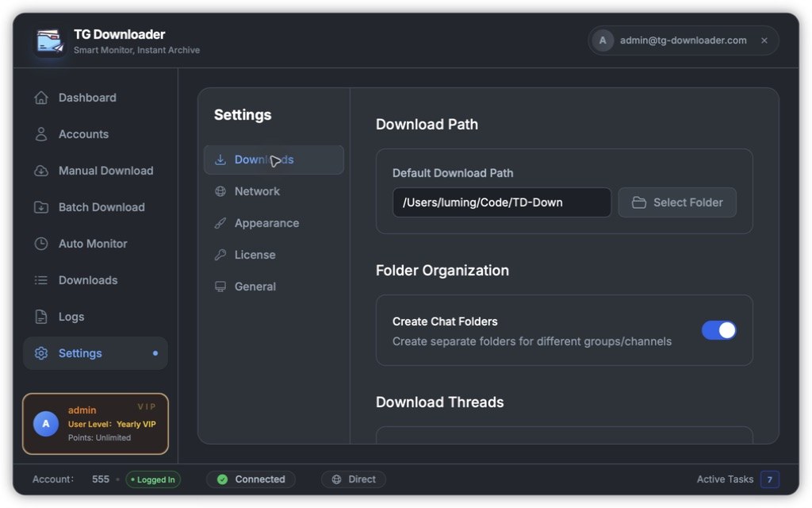Switch to the Appearance settings tab
This screenshot has width=812, height=508.
pyautogui.click(x=274, y=223)
